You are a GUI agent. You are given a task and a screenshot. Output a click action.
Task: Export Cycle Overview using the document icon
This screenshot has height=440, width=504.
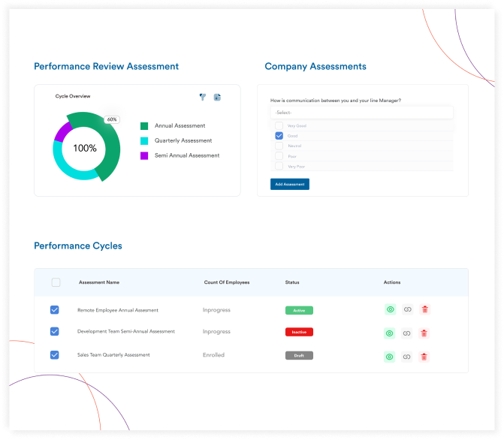pyautogui.click(x=217, y=97)
